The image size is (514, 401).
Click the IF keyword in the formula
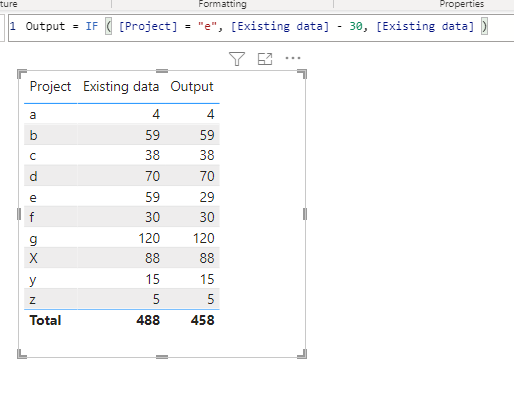coord(92,26)
